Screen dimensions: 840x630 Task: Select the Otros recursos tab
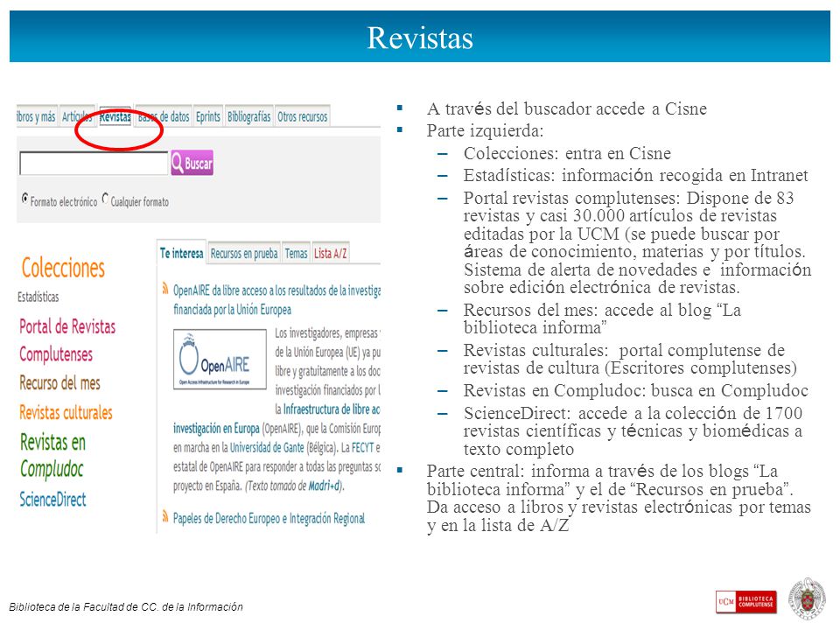click(302, 116)
